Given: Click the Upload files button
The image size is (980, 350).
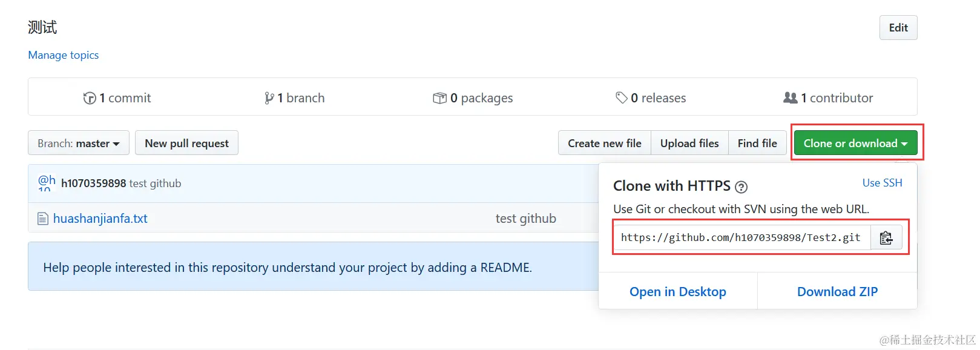Looking at the screenshot, I should tap(689, 144).
